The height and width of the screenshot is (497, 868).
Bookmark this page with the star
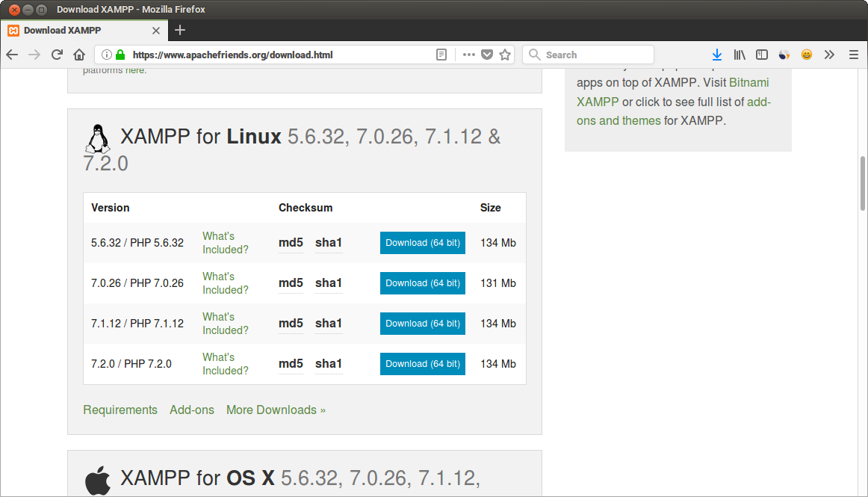(x=505, y=55)
